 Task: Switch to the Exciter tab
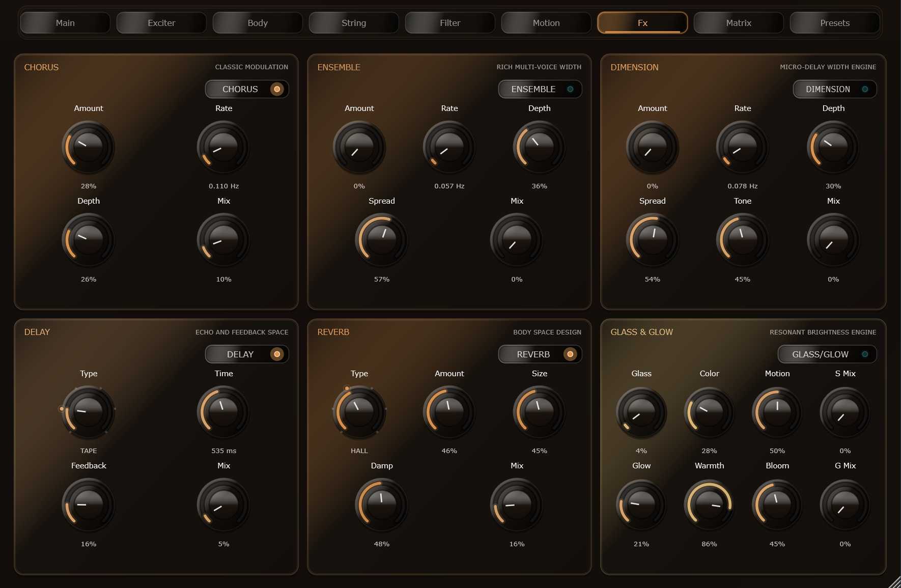161,23
